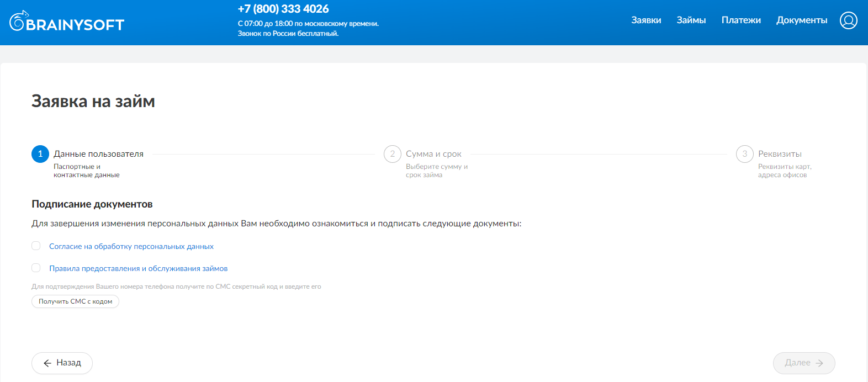Select the Данные пользователя step label
Screen dimensions: 868x382
coord(98,154)
